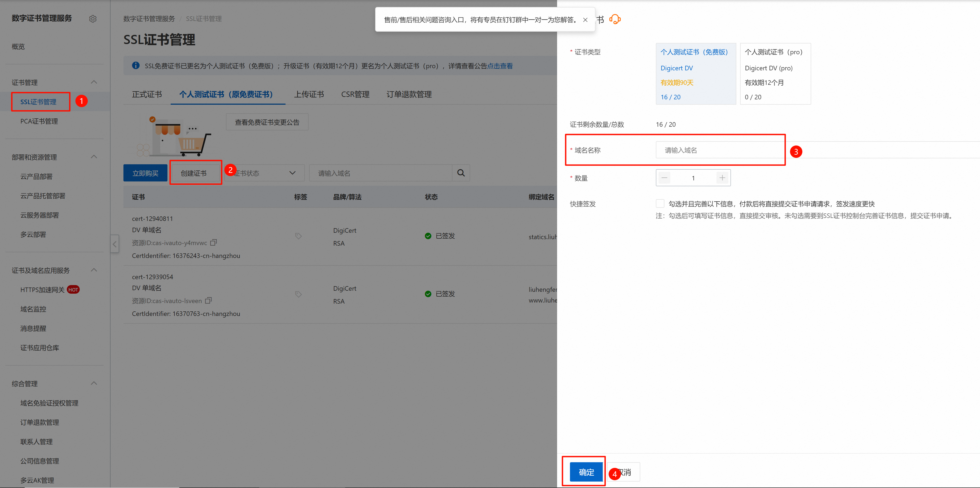This screenshot has height=488, width=980.
Task: Switch to the 上传证书 tab
Action: [309, 94]
